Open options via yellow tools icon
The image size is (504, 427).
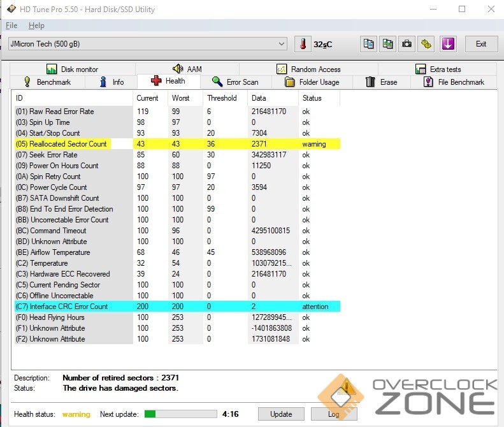[x=426, y=44]
